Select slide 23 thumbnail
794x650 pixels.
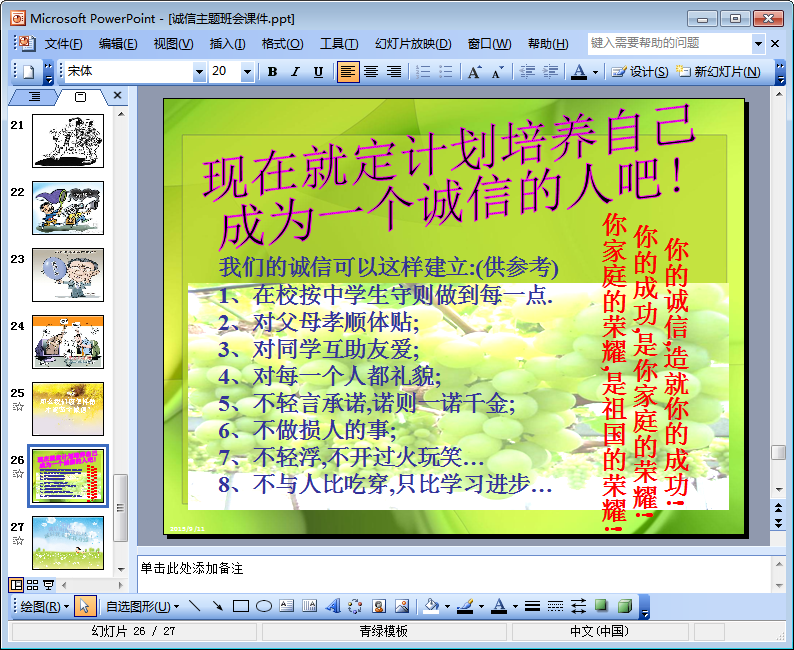pos(68,275)
